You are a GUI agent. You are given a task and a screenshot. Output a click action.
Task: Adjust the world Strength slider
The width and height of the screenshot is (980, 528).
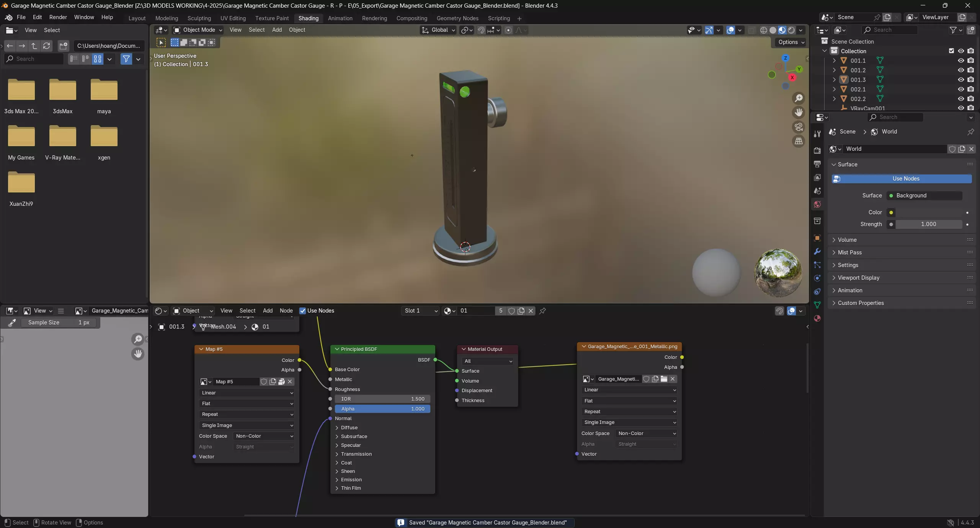pos(928,224)
